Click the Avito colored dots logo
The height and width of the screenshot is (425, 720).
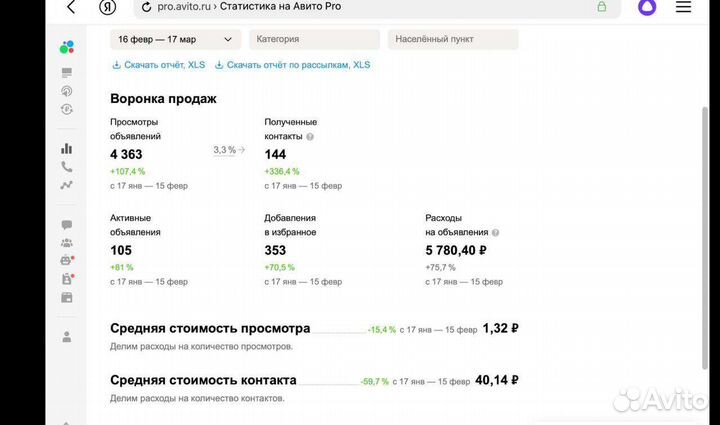click(67, 47)
